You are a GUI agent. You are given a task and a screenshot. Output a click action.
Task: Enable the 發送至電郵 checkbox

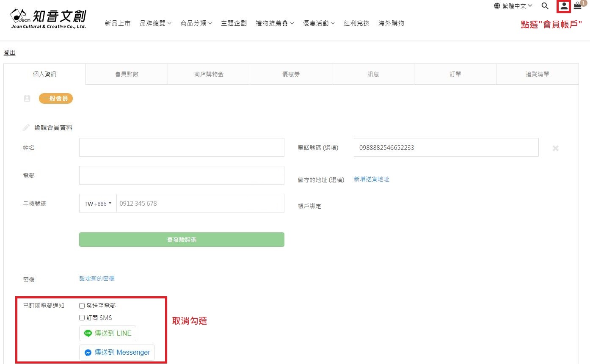click(x=82, y=306)
